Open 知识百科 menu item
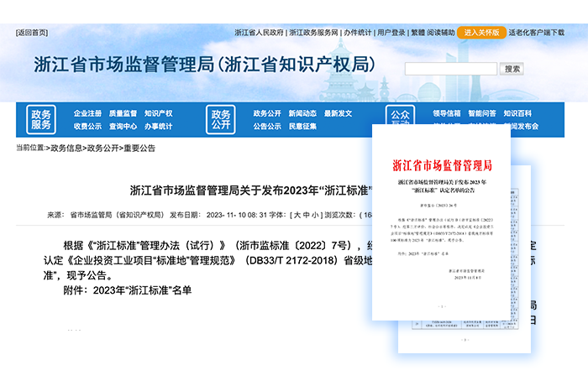The width and height of the screenshot is (588, 386). tap(517, 113)
